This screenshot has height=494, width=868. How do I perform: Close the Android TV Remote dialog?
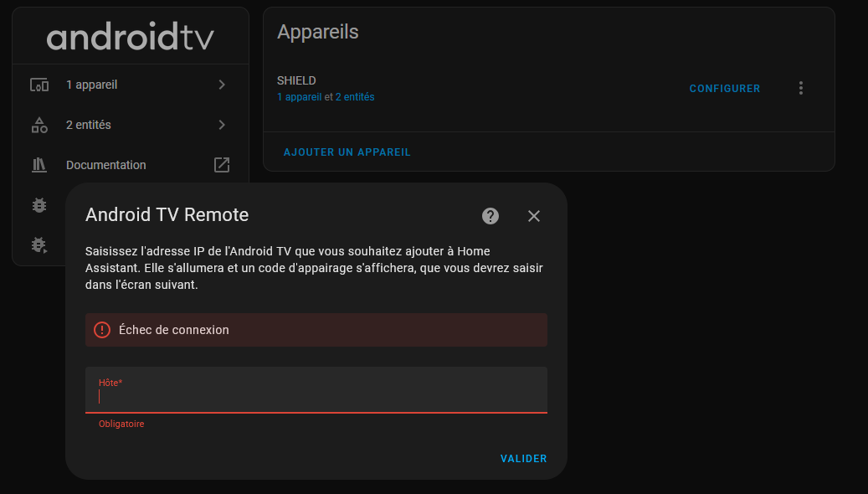[x=534, y=216]
